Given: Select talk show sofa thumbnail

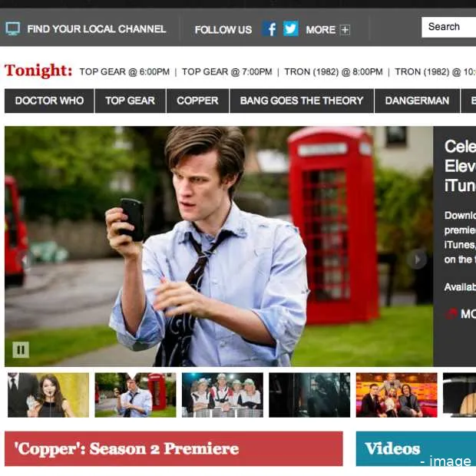Looking at the screenshot, I should point(396,395).
